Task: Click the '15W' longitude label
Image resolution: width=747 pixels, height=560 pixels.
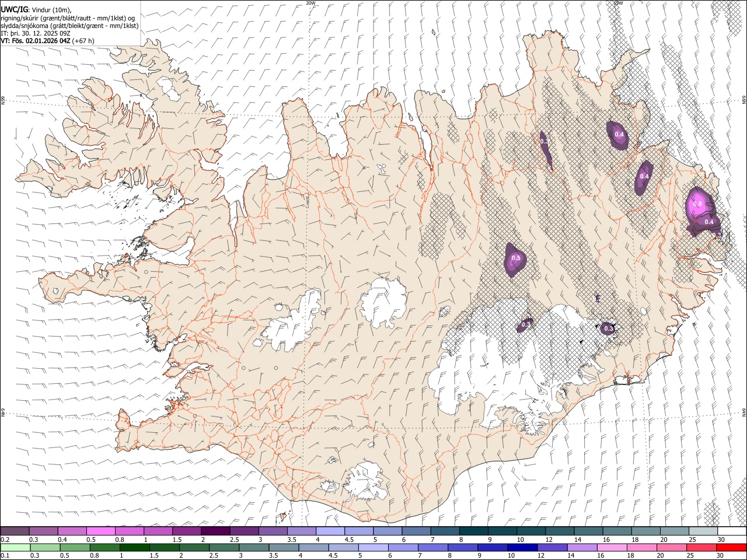Action: point(618,3)
